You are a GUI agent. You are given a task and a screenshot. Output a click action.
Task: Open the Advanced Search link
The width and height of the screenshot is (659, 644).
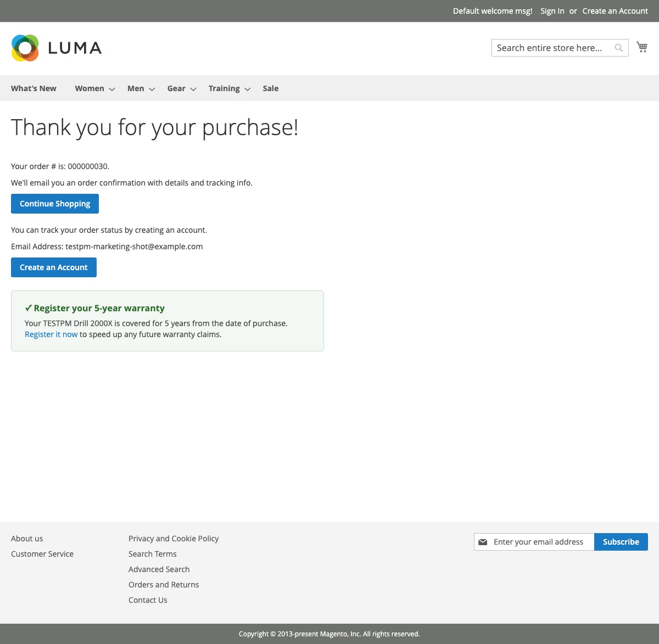click(159, 569)
